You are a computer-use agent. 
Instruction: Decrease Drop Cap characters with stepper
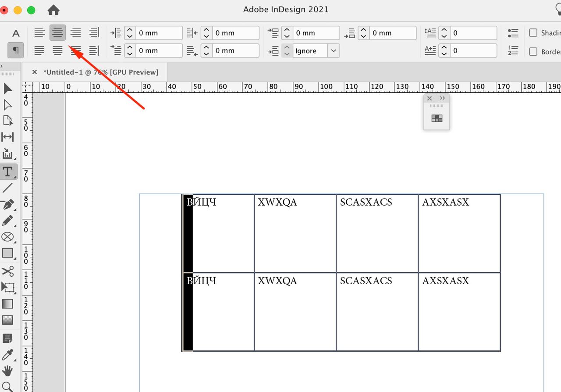[x=444, y=54]
